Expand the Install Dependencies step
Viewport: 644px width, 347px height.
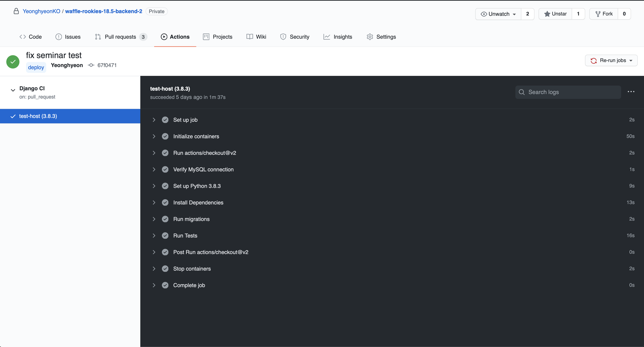(154, 202)
